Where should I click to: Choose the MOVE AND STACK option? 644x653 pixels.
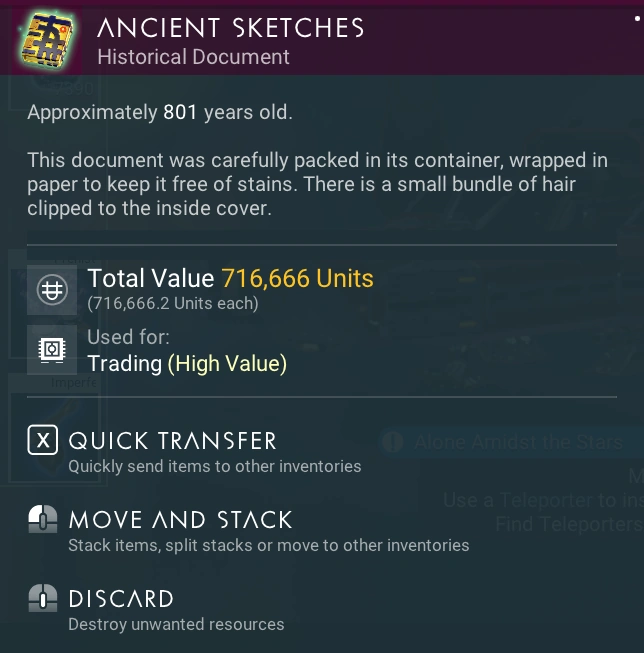tap(180, 520)
